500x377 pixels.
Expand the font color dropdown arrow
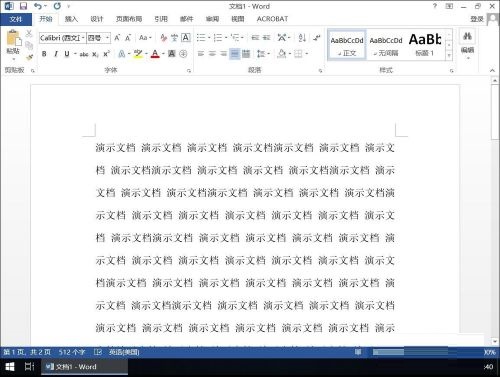click(163, 54)
